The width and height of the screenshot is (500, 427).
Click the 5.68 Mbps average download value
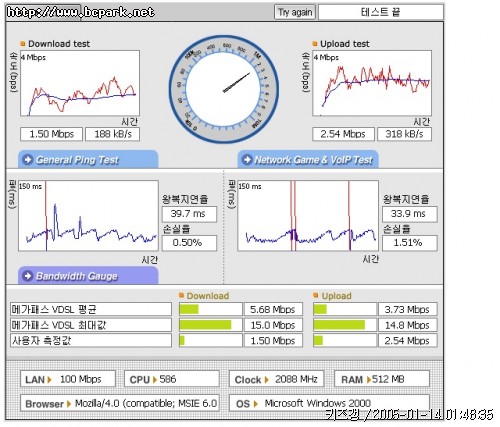coord(273,309)
